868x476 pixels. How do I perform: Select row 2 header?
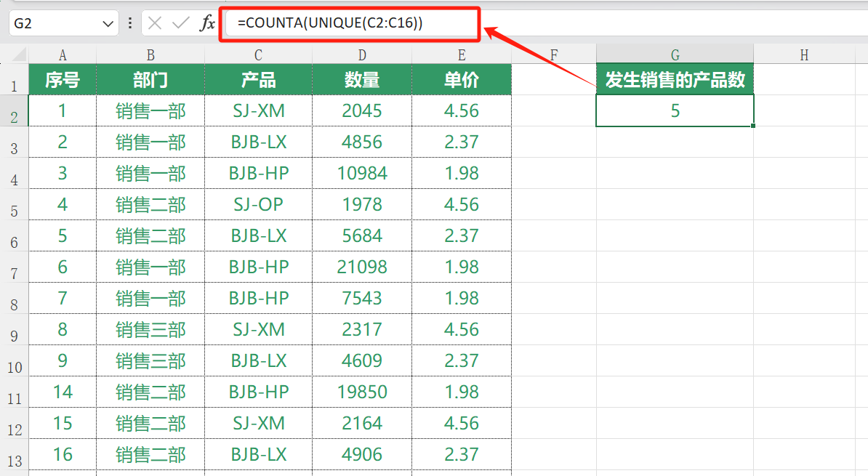pos(15,110)
